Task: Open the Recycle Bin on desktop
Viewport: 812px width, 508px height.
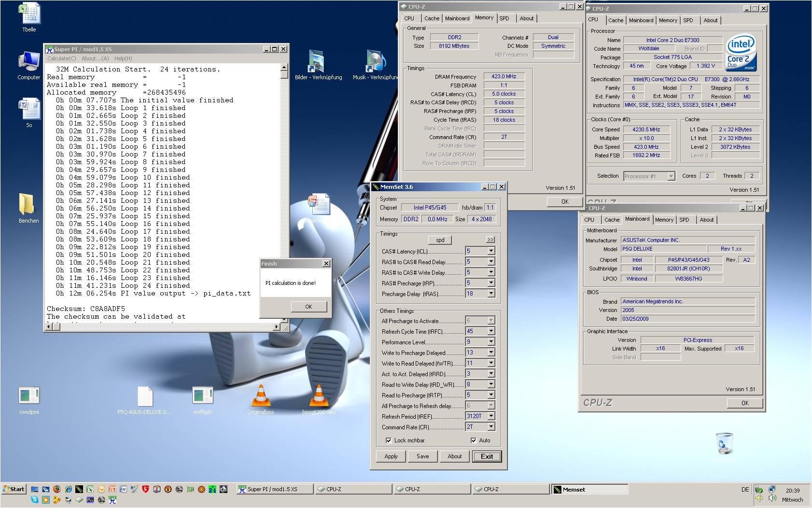Action: (724, 443)
